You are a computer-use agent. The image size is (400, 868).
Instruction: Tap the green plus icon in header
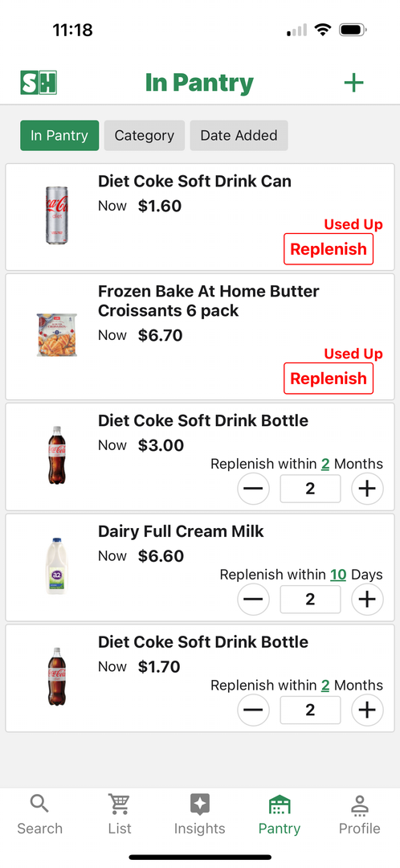click(x=353, y=83)
